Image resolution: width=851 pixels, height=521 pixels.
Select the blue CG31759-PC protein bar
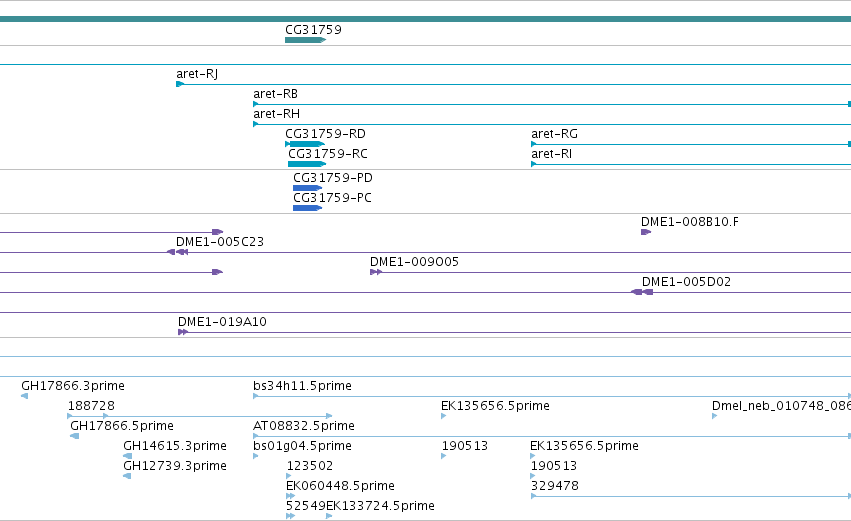(x=308, y=208)
